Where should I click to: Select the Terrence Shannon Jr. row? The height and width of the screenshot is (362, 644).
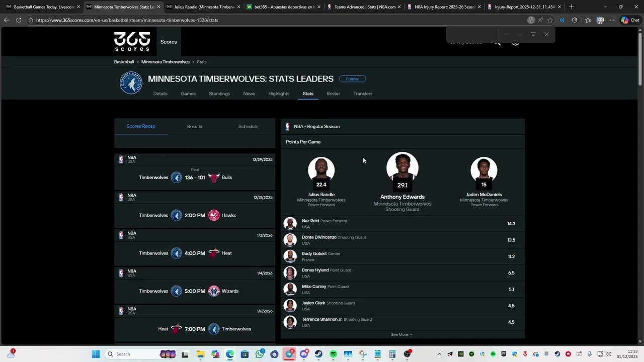(x=403, y=322)
